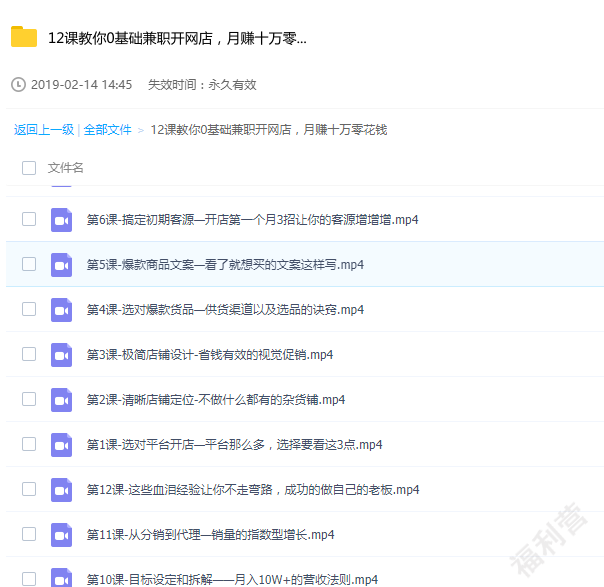This screenshot has width=604, height=587.
Task: Open 第4课-选对爆款货品 mp4 file
Action: [x=225, y=310]
